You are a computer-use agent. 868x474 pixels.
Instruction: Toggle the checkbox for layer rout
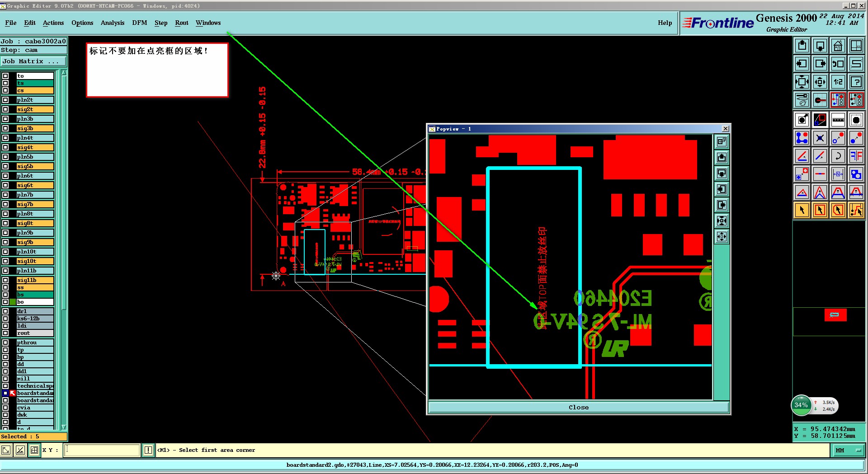5,333
